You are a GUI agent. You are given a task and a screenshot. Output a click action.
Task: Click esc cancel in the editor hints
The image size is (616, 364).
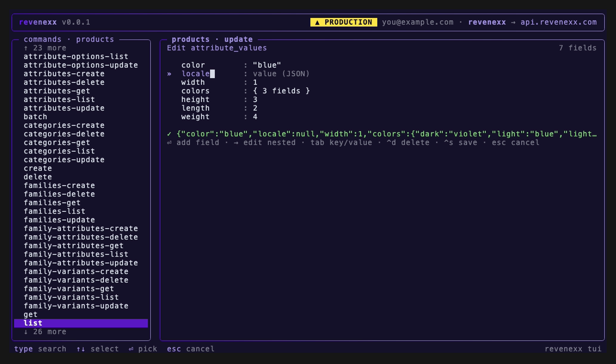click(516, 142)
